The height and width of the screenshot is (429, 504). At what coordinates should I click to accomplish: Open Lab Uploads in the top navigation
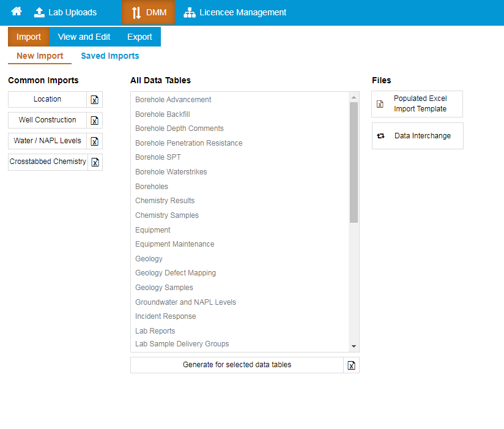click(65, 12)
